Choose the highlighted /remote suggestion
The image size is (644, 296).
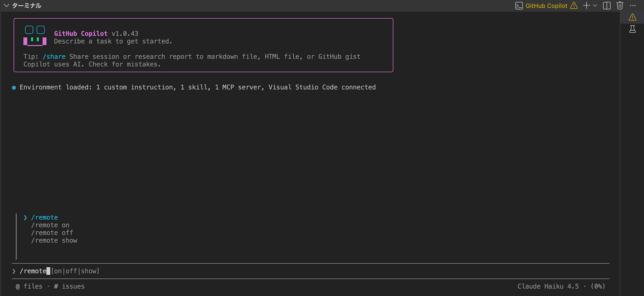tap(44, 217)
